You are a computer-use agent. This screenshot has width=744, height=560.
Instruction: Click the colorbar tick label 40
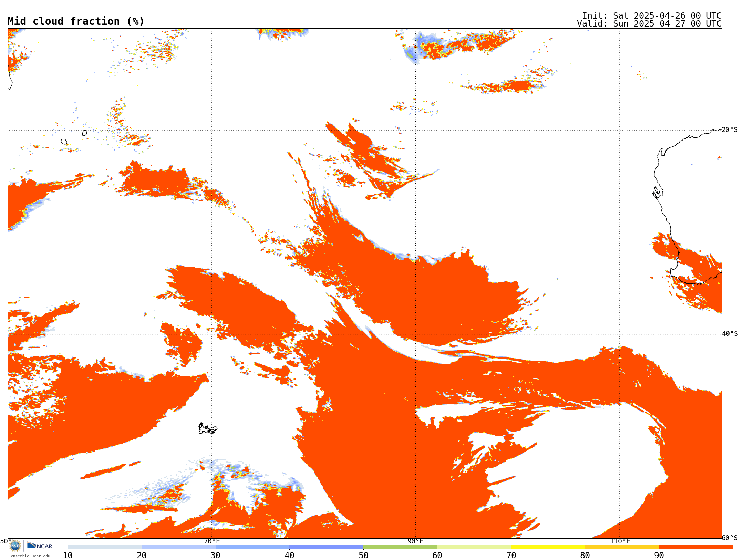pos(290,556)
